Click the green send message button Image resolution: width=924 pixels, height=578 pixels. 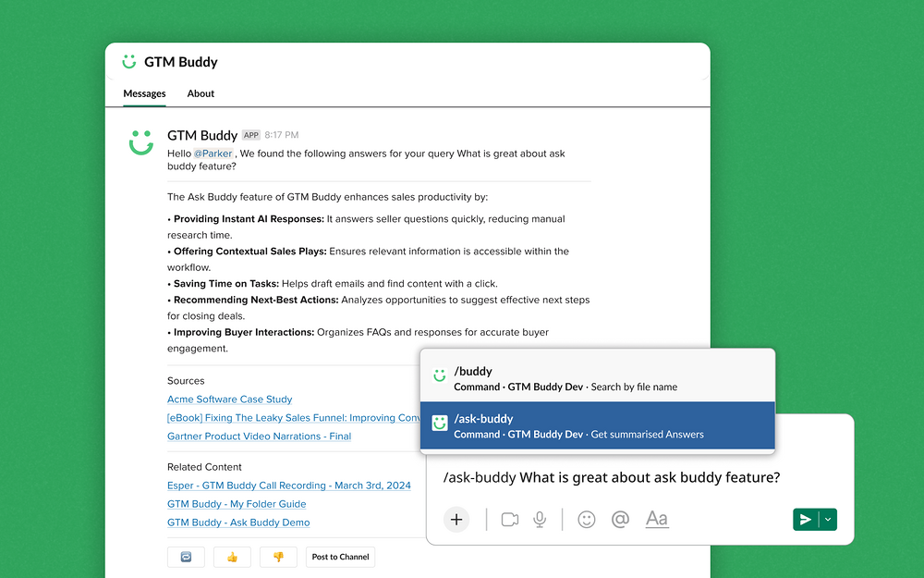(x=805, y=520)
